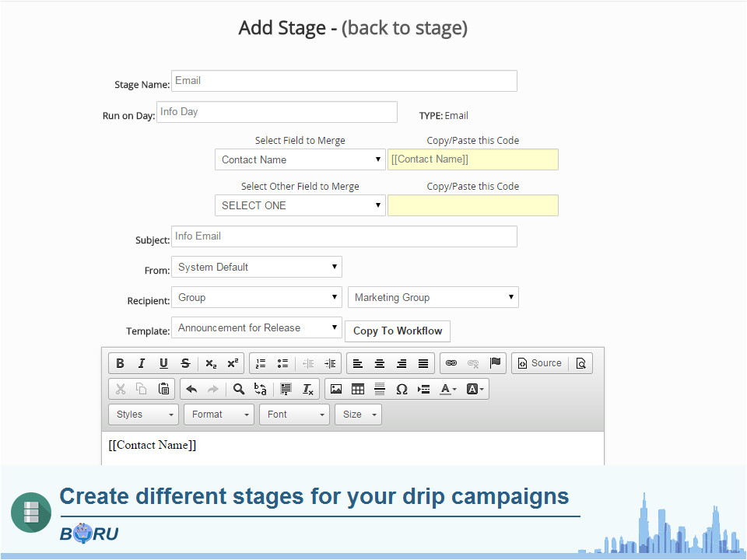Click the special character omega icon
The height and width of the screenshot is (560, 747).
(x=402, y=389)
